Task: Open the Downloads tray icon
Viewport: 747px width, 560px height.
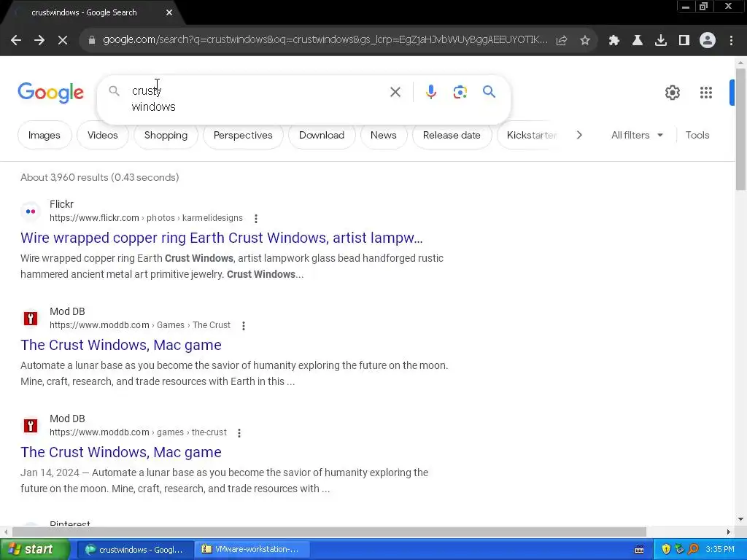Action: coord(661,41)
